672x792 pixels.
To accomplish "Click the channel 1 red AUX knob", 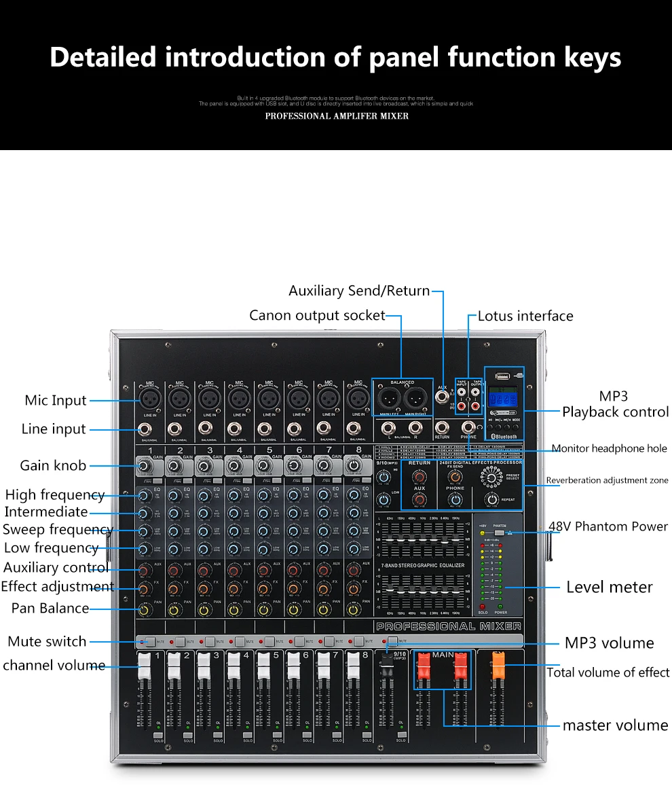I will point(145,571).
